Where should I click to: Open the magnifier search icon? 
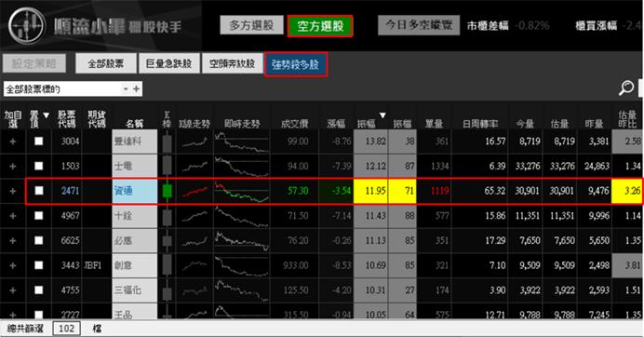626,88
